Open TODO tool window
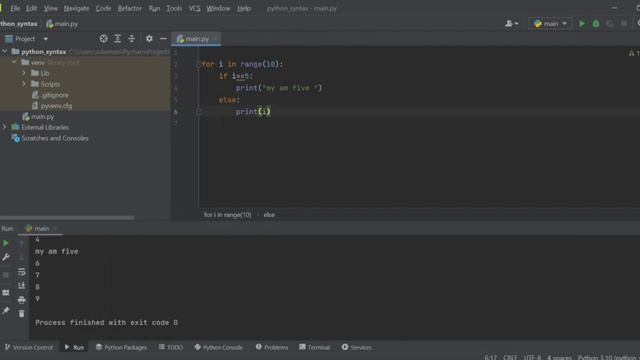 click(171, 347)
